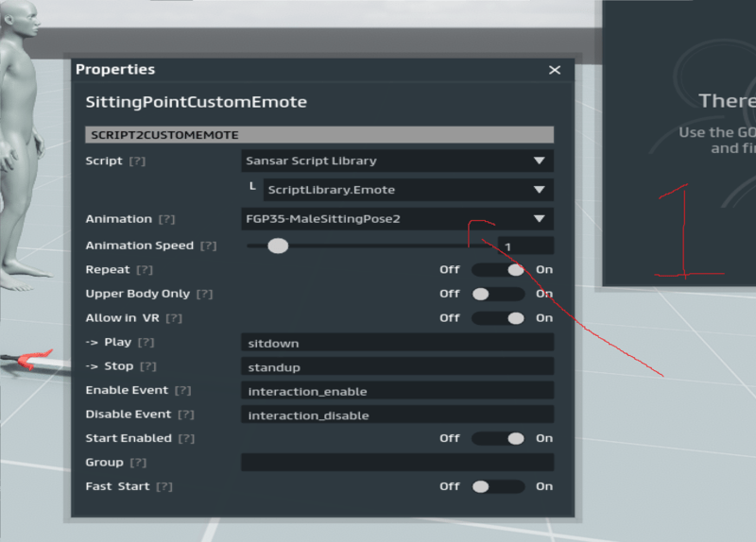Click the help [?] icon beside Animation
756x542 pixels.
tap(166, 219)
